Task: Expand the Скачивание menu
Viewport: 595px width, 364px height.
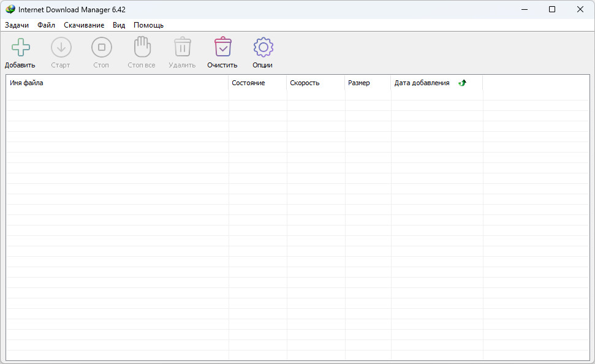Action: (x=84, y=25)
